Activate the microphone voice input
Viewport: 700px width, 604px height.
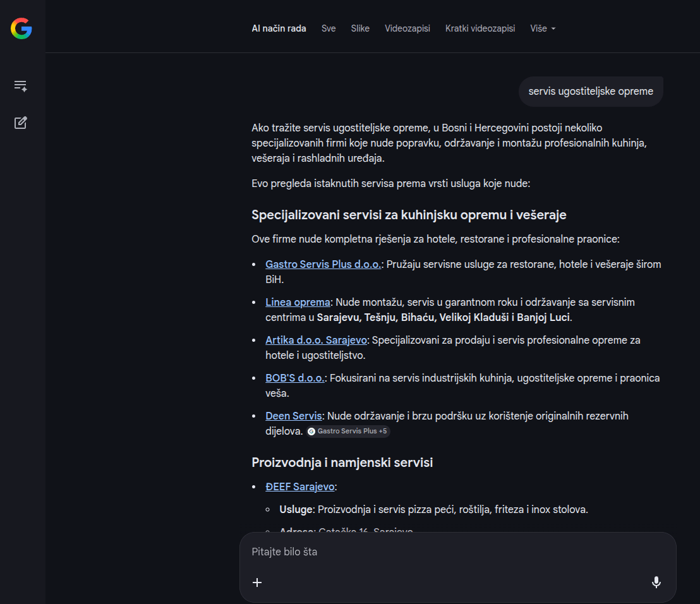point(656,583)
